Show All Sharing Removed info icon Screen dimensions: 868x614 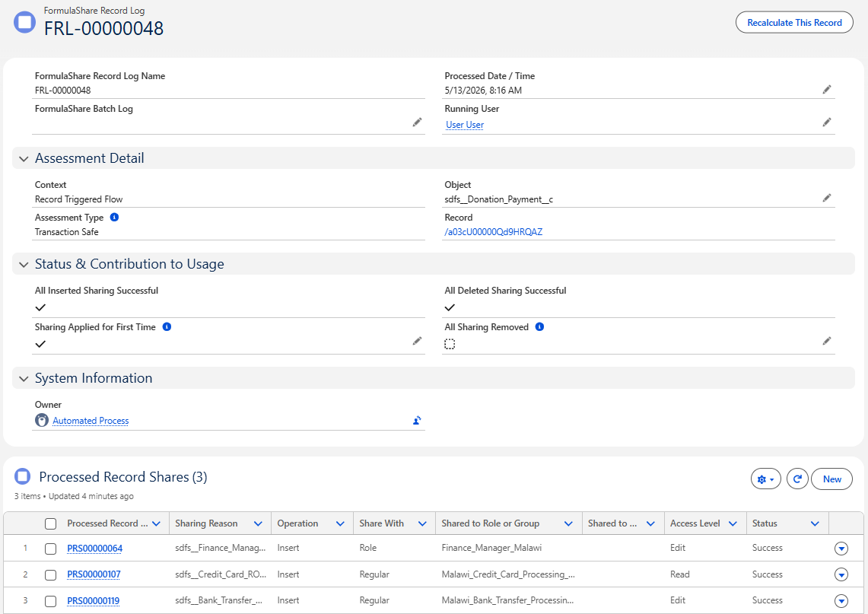pyautogui.click(x=539, y=326)
